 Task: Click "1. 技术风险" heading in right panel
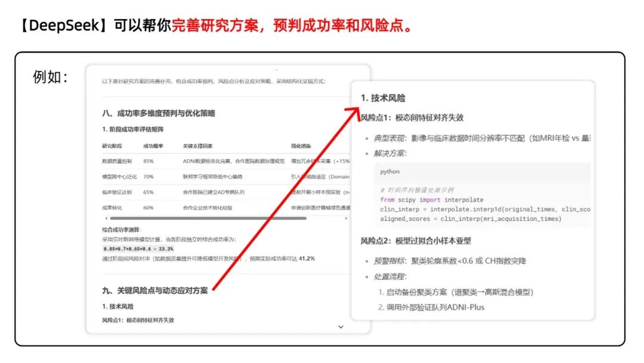coord(383,99)
